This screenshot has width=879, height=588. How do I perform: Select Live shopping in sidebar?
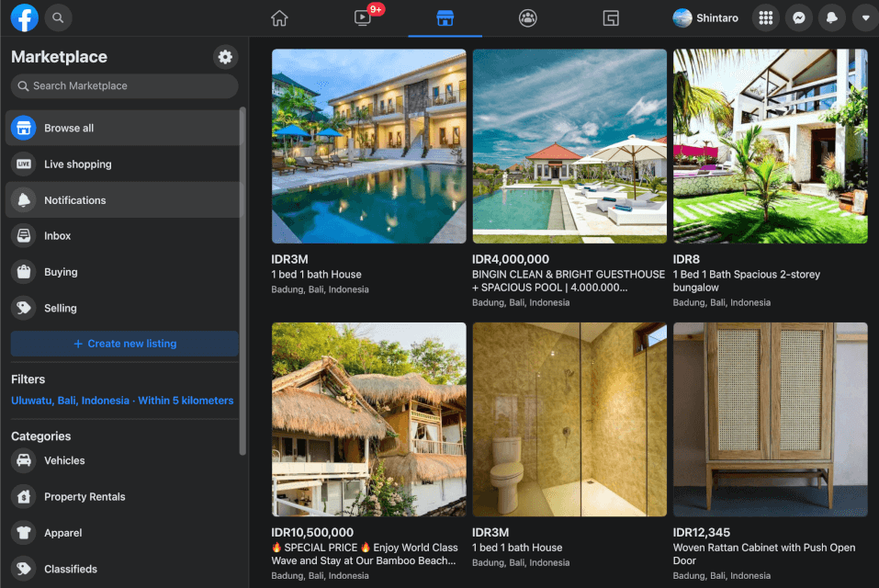pyautogui.click(x=77, y=164)
